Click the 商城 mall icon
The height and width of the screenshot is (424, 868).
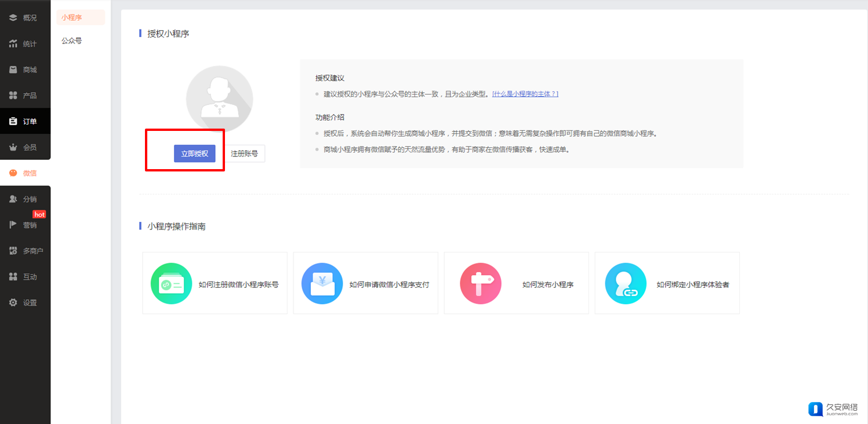pos(13,70)
